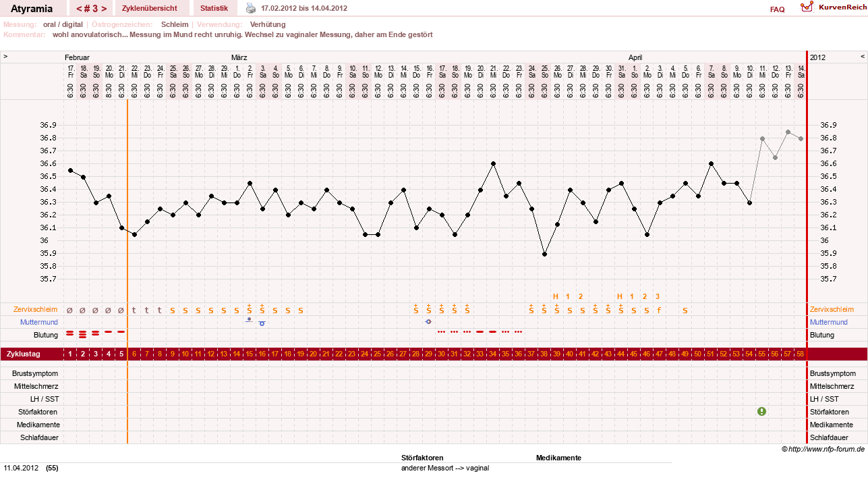
Task: Click the Muttermund label on the left
Action: coord(39,322)
